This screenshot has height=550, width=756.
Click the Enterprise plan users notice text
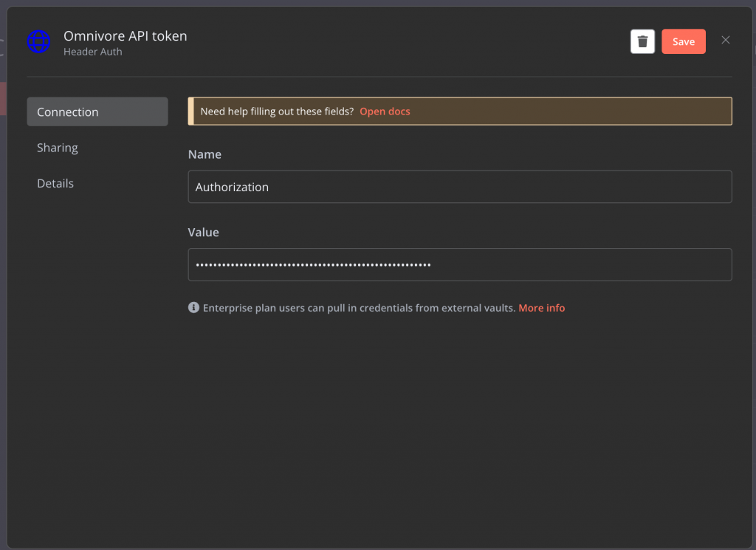[x=360, y=308]
